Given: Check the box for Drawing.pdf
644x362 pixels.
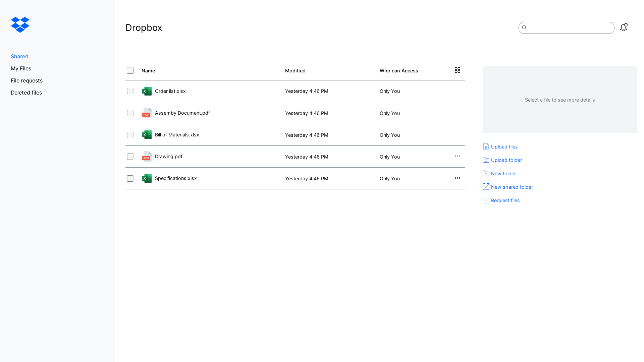Looking at the screenshot, I should click(x=130, y=157).
